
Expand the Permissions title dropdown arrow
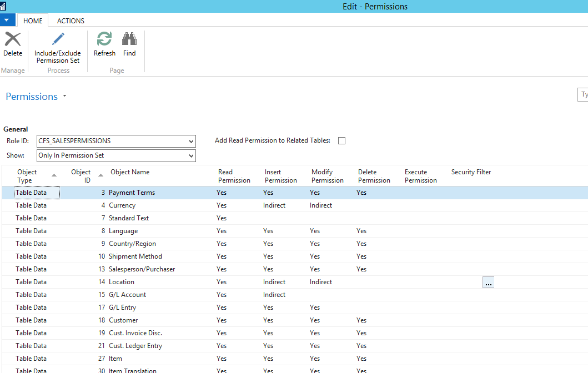64,97
